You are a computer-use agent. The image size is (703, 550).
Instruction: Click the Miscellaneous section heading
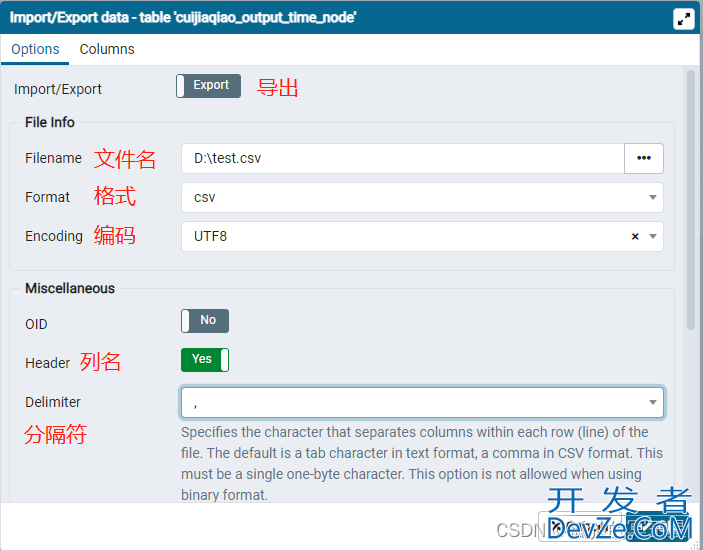[70, 288]
